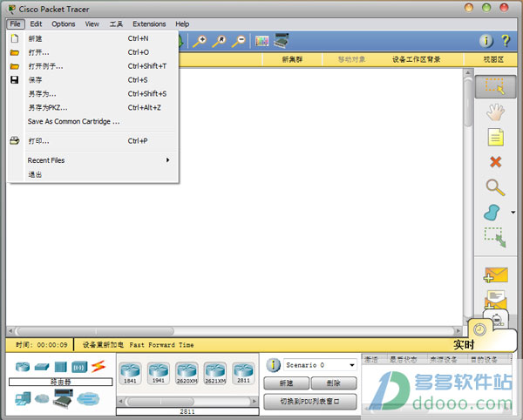
Task: Click the Zoom In magnifier icon
Action: (x=200, y=42)
